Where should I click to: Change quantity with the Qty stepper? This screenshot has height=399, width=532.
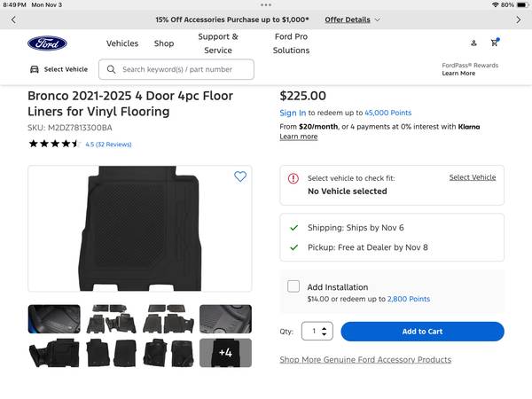point(325,331)
